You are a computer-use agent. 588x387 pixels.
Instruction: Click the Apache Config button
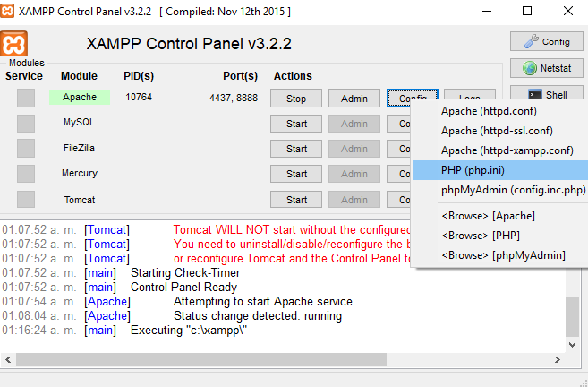pyautogui.click(x=412, y=98)
